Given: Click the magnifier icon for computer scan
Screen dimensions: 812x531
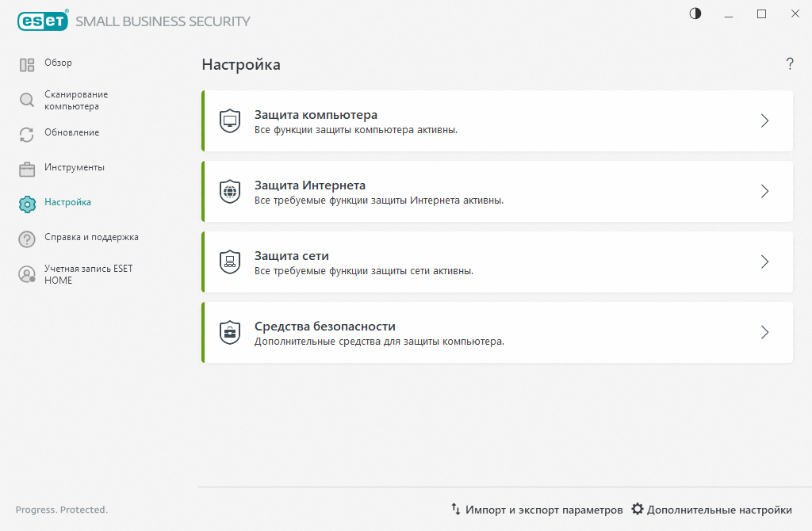Looking at the screenshot, I should [x=27, y=100].
